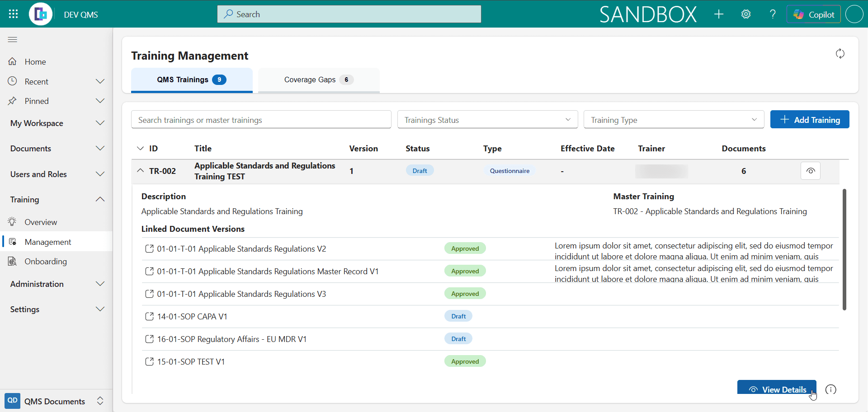Click the Title column header
This screenshot has width=868, height=412.
[x=203, y=149]
